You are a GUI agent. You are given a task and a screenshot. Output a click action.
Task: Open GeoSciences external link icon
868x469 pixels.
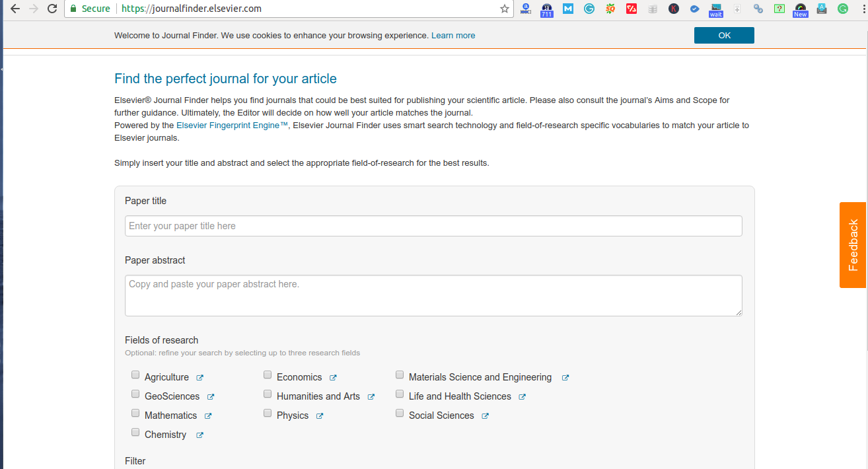point(211,397)
